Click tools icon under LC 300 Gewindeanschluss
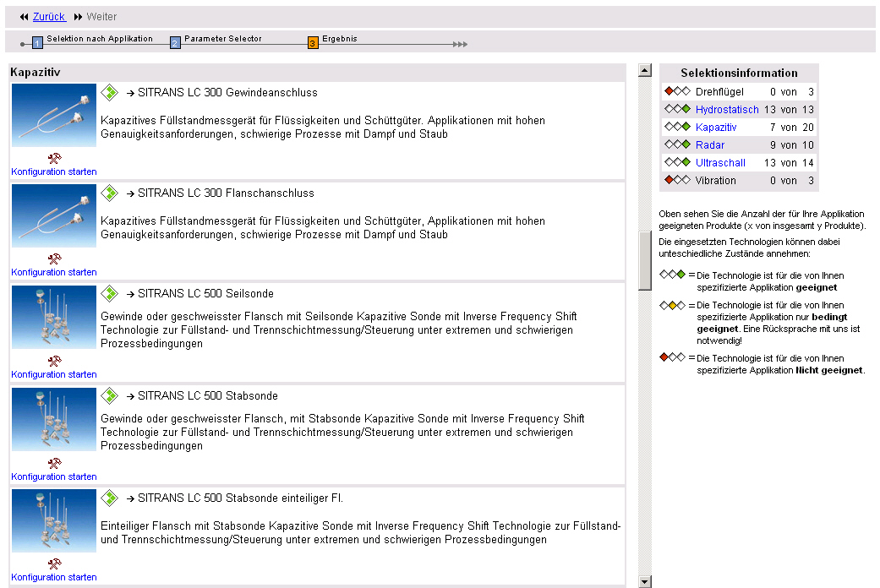The height and width of the screenshot is (588, 880). click(54, 158)
